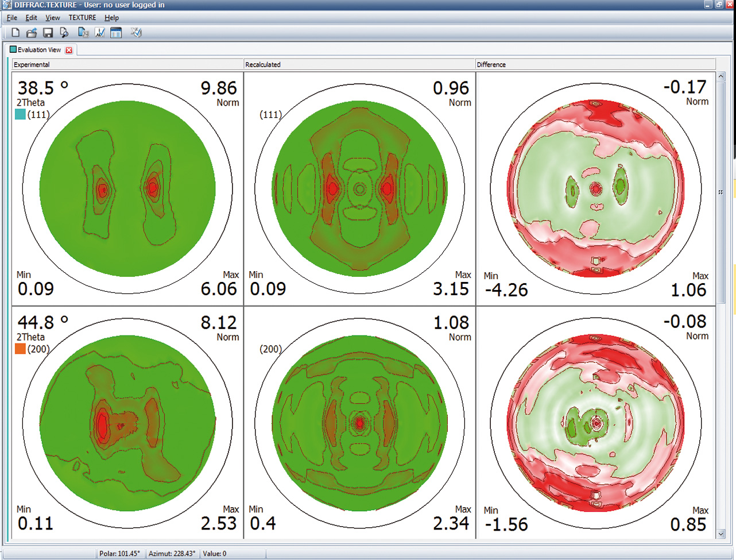
Task: Open the Help menu
Action: pos(111,18)
